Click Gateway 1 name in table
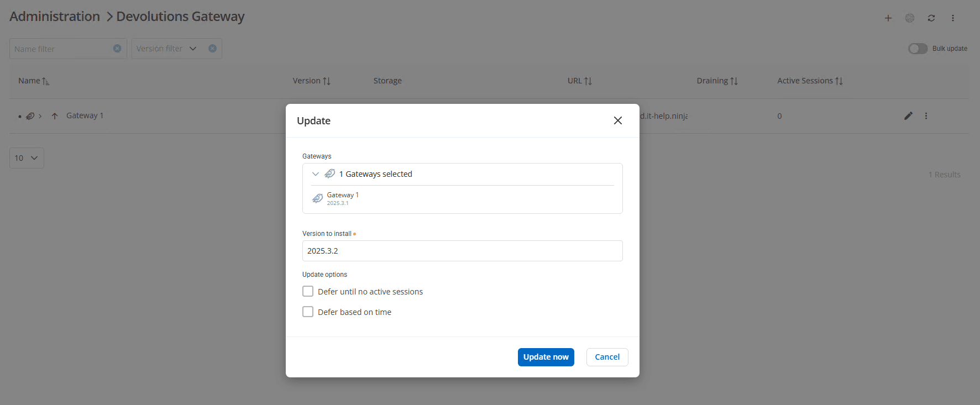This screenshot has width=980, height=405. pyautogui.click(x=85, y=115)
